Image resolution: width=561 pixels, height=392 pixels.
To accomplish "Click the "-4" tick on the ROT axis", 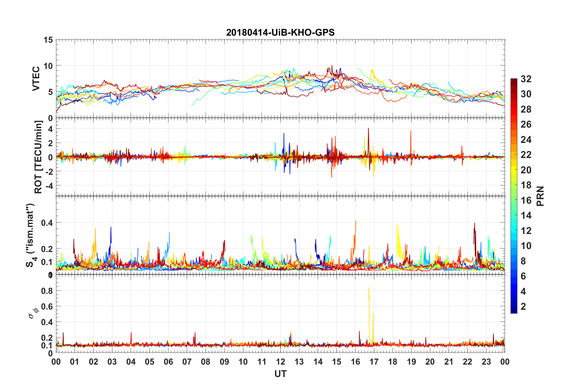I will click(x=50, y=186).
